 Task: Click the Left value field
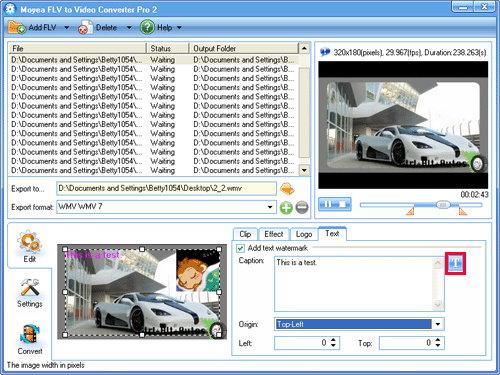click(x=302, y=343)
